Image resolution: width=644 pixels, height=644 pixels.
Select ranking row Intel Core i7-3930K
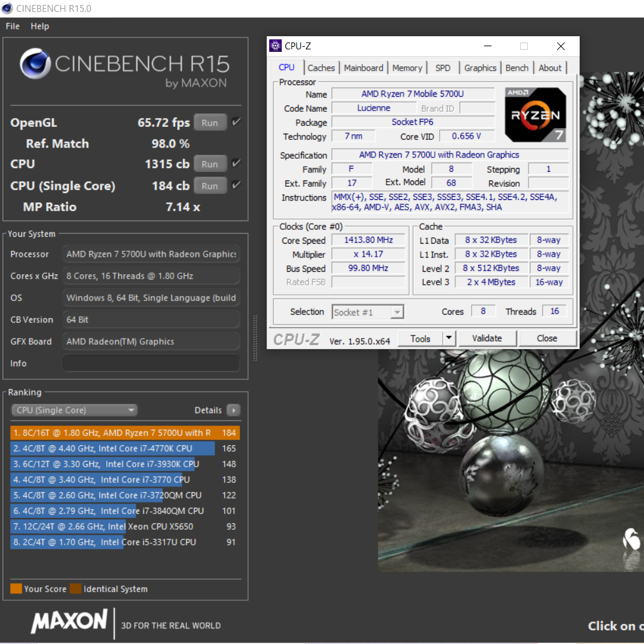pyautogui.click(x=125, y=463)
